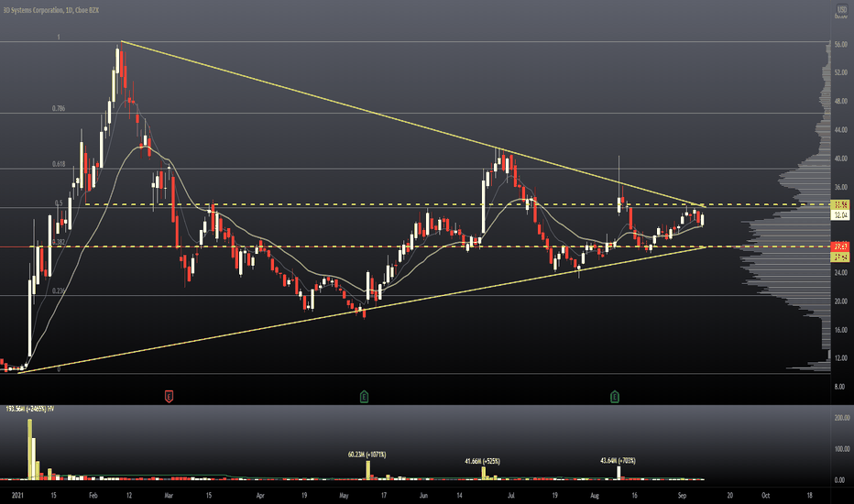
Task: Click the 44.00 price axis label
Action: coord(840,130)
